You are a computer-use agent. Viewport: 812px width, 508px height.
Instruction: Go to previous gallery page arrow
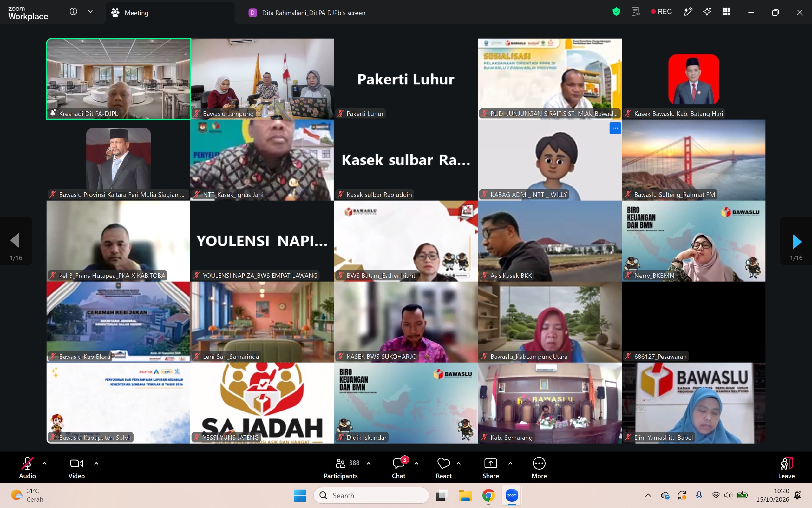tap(15, 241)
